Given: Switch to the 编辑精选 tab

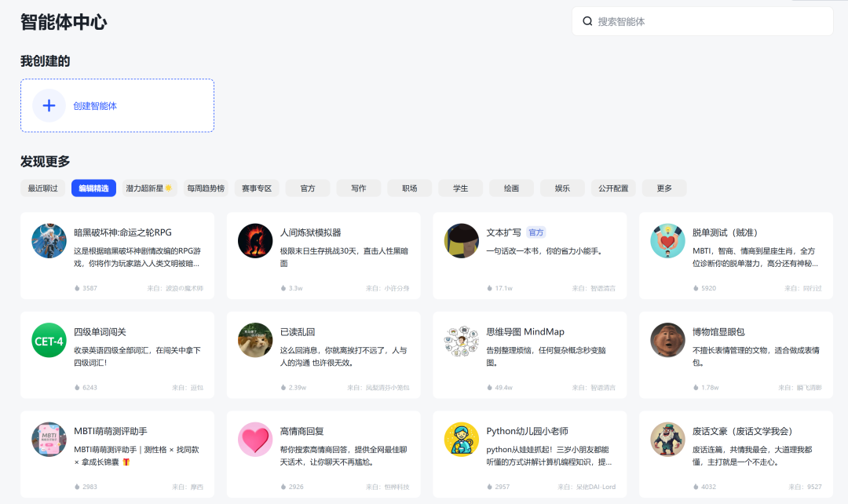Looking at the screenshot, I should click(x=93, y=188).
